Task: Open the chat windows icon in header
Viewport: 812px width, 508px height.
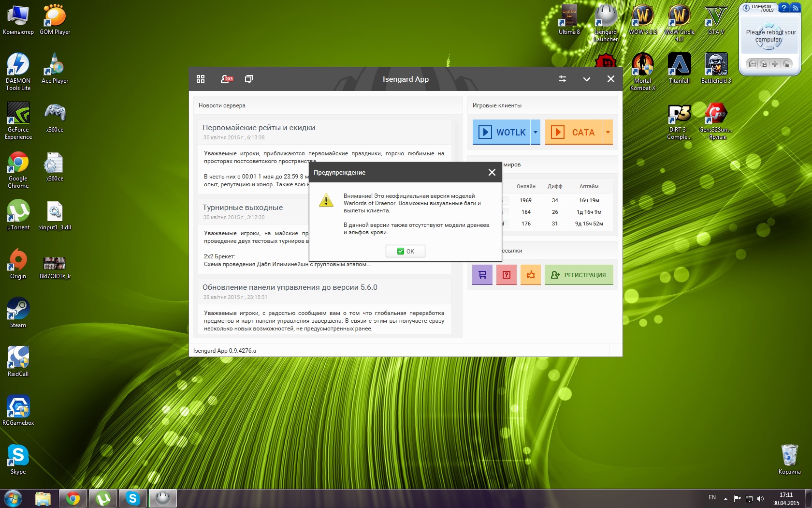Action: pyautogui.click(x=249, y=79)
